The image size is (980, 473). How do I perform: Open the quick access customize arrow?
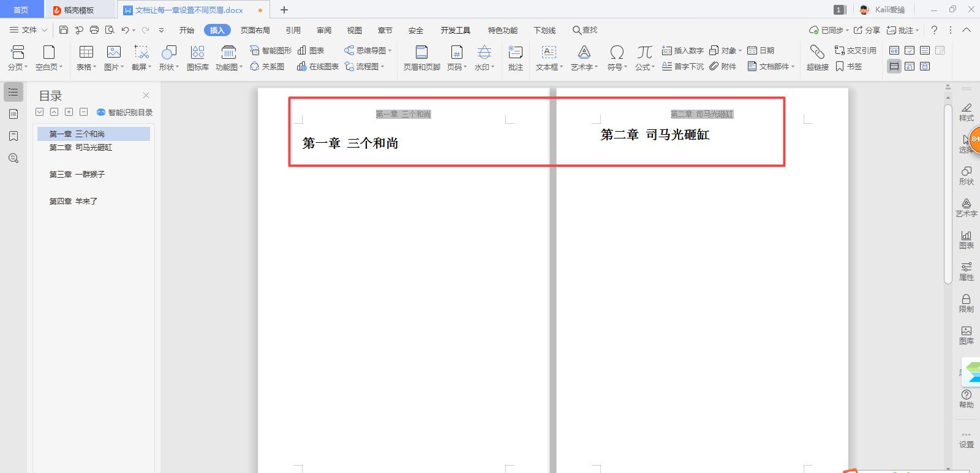tap(161, 29)
